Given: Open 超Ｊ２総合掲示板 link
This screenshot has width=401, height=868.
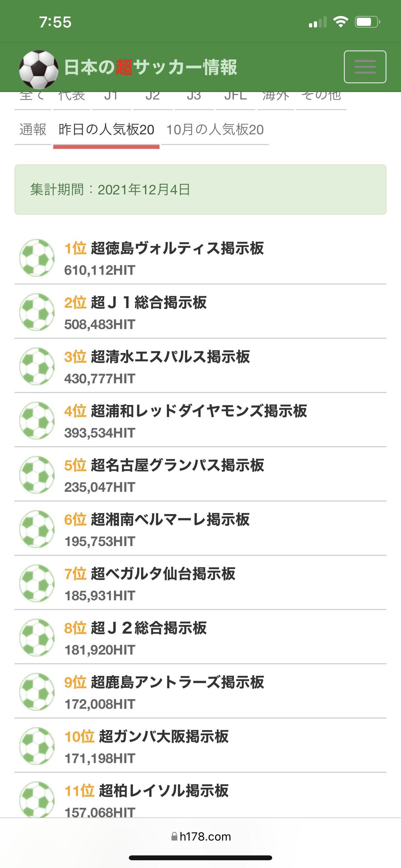Looking at the screenshot, I should tap(149, 628).
